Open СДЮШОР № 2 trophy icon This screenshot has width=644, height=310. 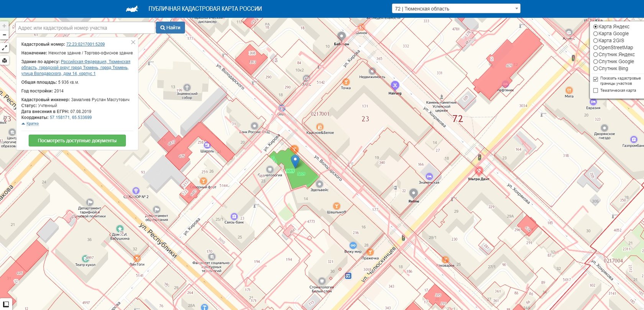pyautogui.click(x=136, y=191)
